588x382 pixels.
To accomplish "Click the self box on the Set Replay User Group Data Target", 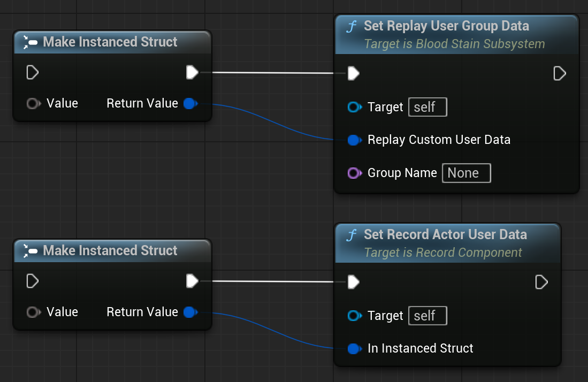I will pyautogui.click(x=427, y=107).
